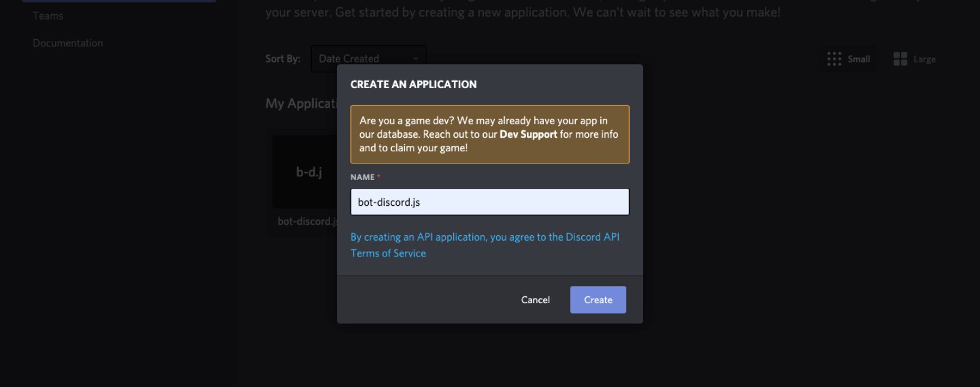Viewport: 980px width, 387px height.
Task: Click the Small view label
Action: [x=859, y=59]
